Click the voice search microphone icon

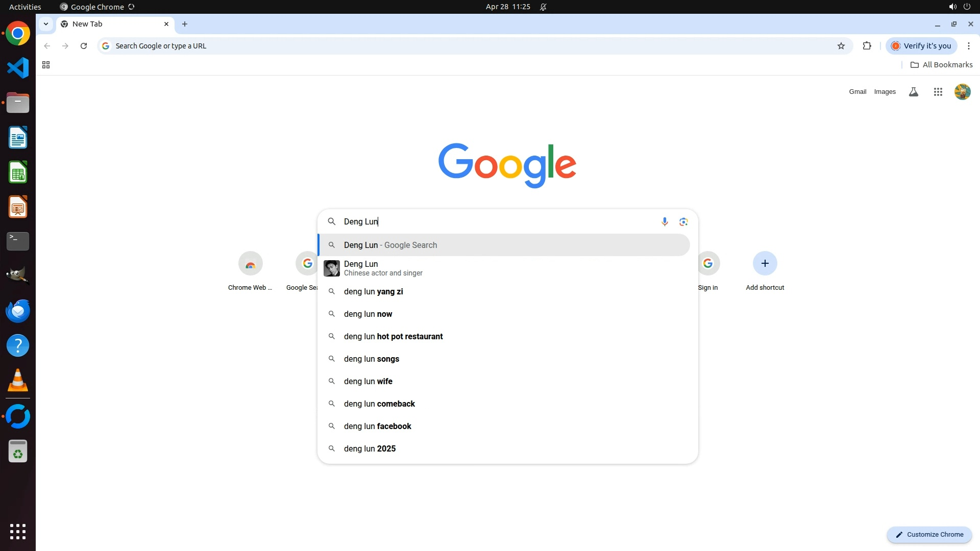[x=664, y=221]
